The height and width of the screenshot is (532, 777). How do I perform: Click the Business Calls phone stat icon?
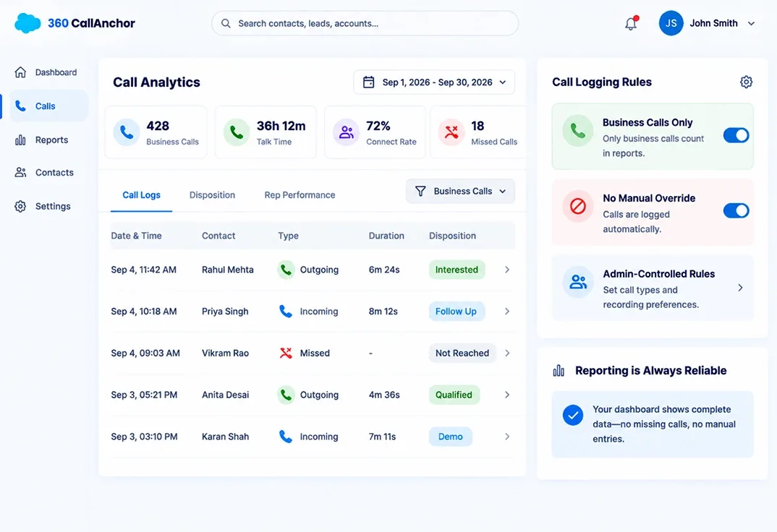[x=127, y=132]
